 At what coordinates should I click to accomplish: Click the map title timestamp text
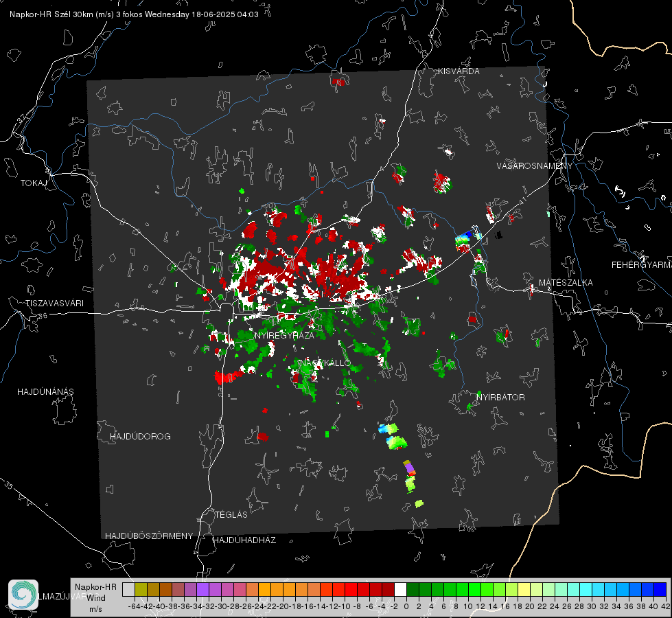(134, 14)
